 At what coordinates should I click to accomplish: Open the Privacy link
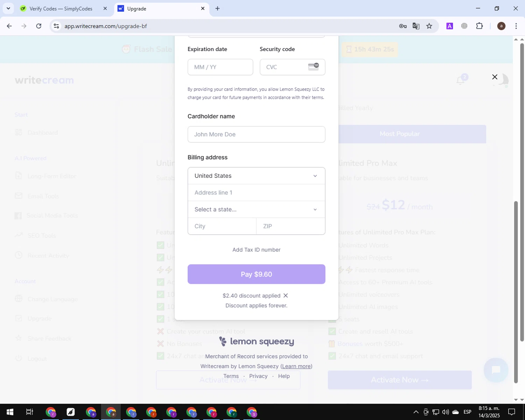click(258, 376)
